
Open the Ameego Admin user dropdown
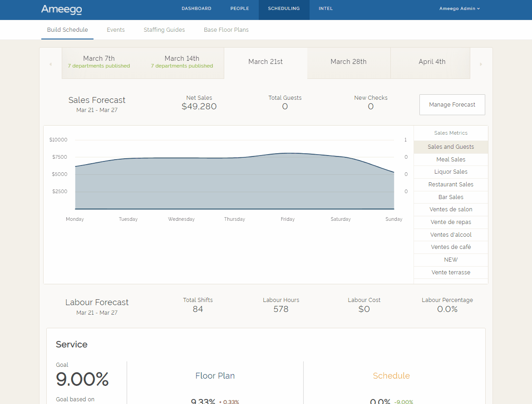point(459,9)
